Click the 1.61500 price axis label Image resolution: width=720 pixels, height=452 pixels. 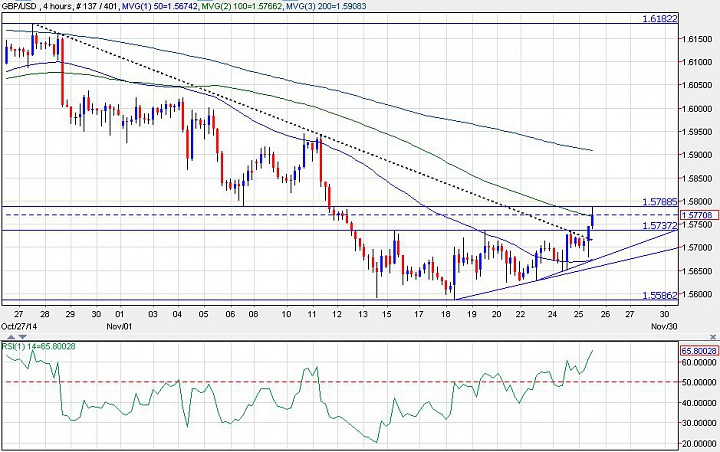(x=699, y=39)
